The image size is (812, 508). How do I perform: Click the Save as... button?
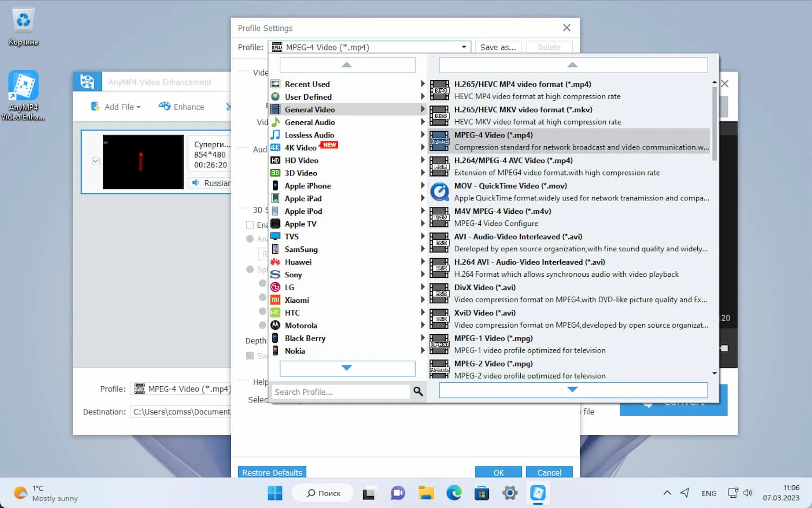[x=498, y=47]
